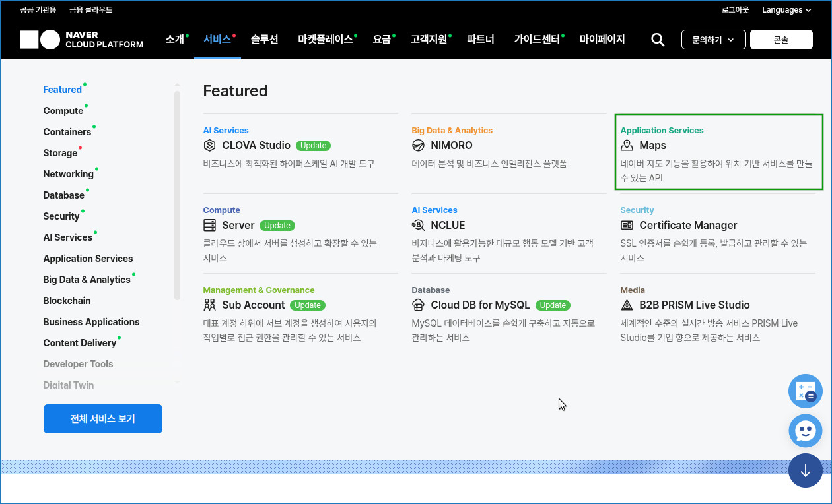Click the NCLUE magnifier icon
The width and height of the screenshot is (832, 504).
coord(418,225)
